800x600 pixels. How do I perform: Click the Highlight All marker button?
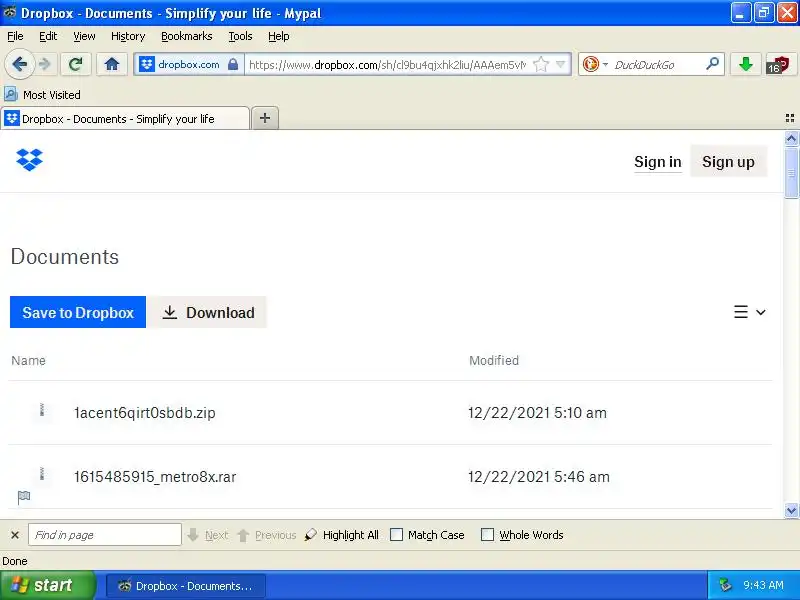341,535
